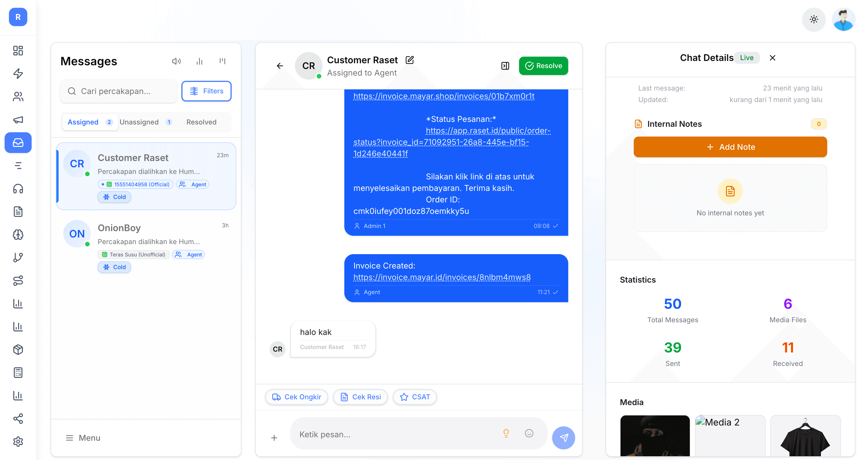Toggle the dark mode switch at top right
The height and width of the screenshot is (460, 868).
click(814, 20)
